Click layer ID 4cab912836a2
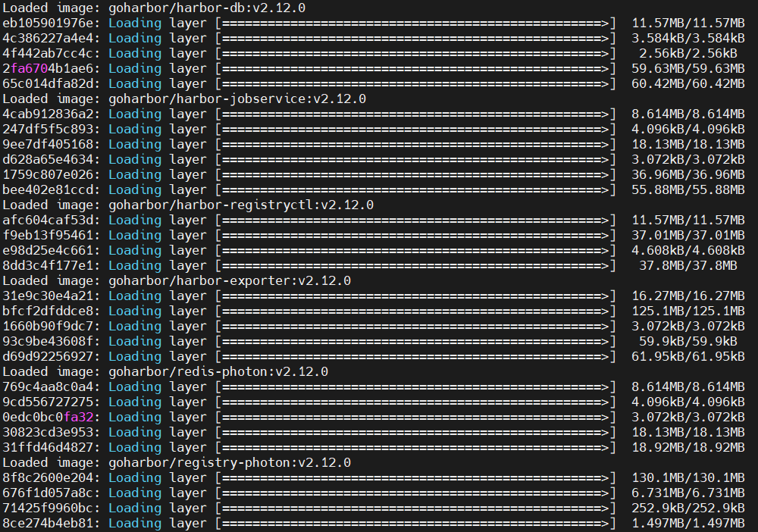Image resolution: width=758 pixels, height=532 pixels. [x=51, y=114]
